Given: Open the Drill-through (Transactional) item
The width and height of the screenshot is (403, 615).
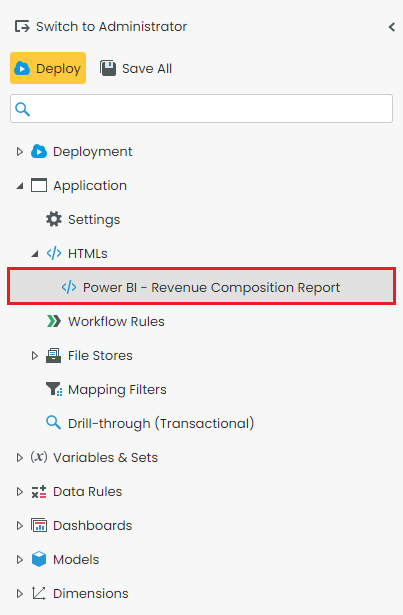Looking at the screenshot, I should (161, 423).
